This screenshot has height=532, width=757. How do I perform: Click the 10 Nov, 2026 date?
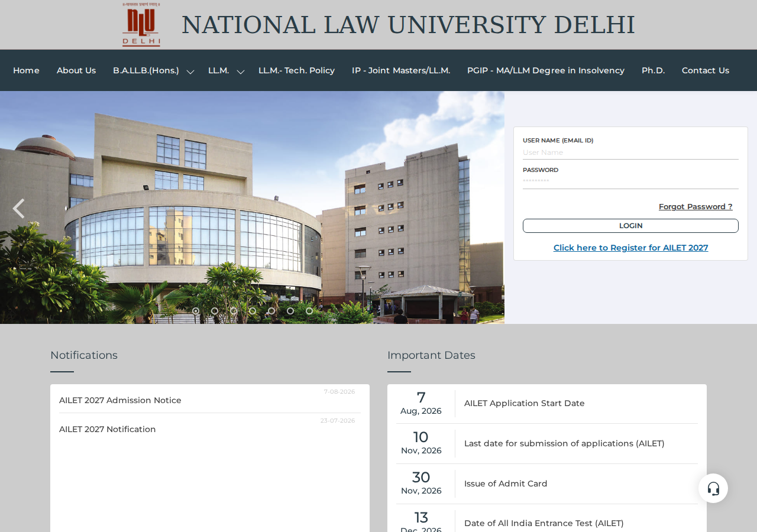421,443
